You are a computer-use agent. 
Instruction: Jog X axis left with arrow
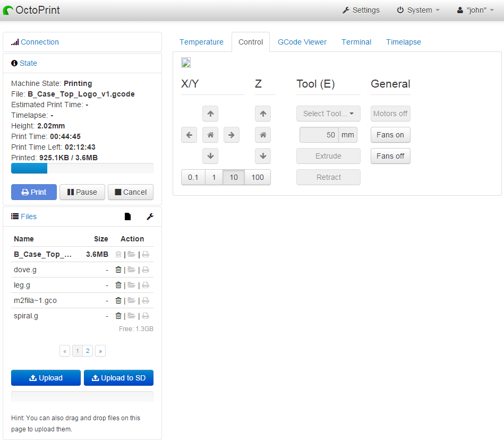click(189, 135)
